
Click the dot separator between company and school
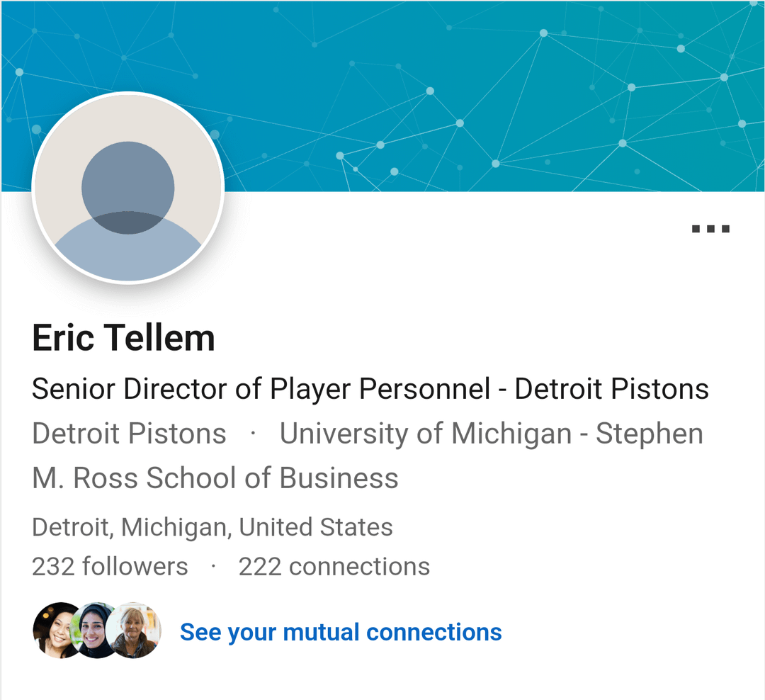pyautogui.click(x=253, y=434)
